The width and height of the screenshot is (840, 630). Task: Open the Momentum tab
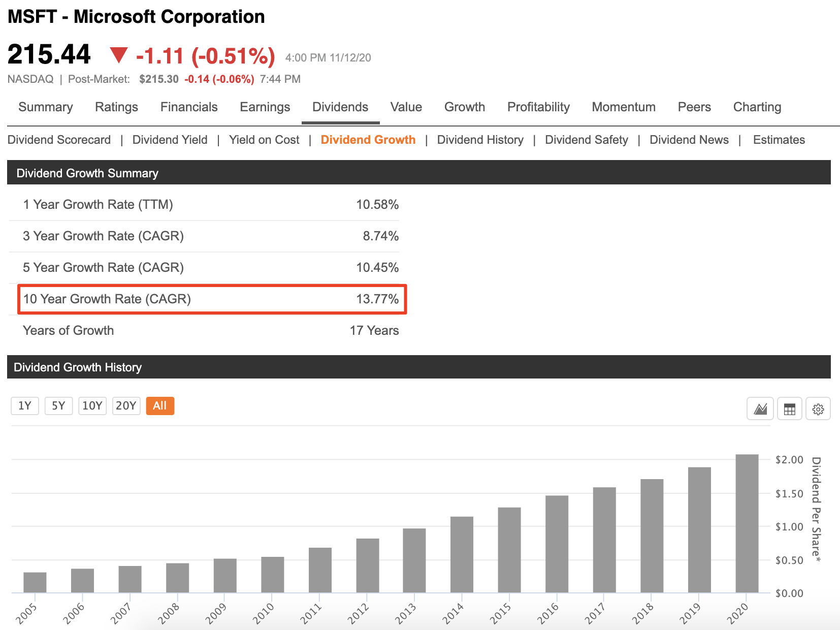[x=624, y=107]
